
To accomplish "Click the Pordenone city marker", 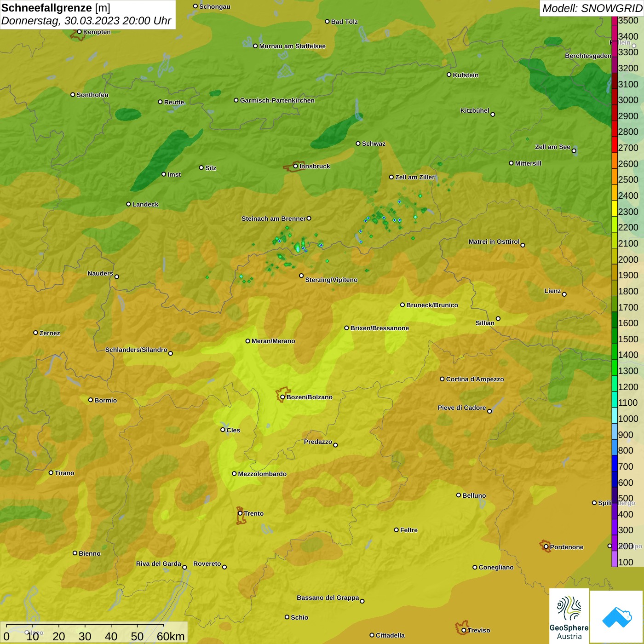I will click(x=546, y=547).
